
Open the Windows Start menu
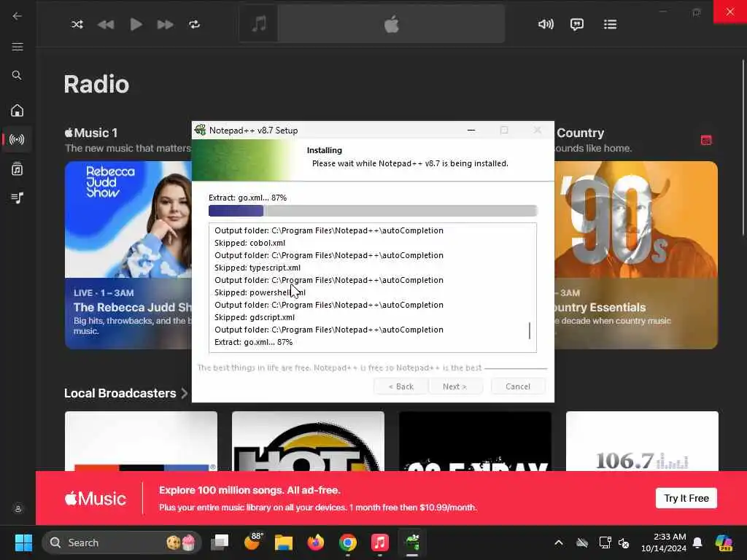click(x=23, y=542)
